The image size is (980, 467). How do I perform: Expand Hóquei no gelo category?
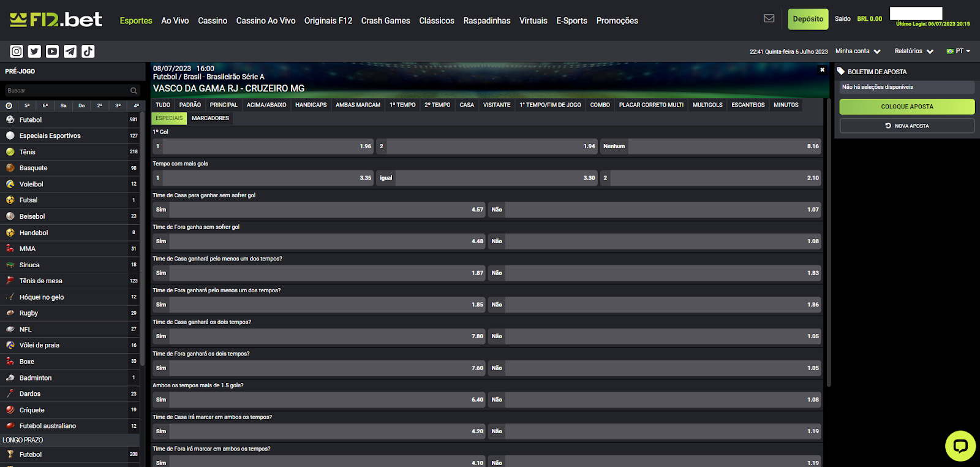pos(70,297)
